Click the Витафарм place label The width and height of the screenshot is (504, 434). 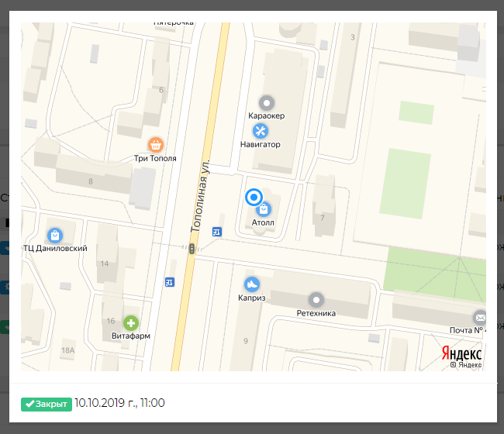coord(131,336)
